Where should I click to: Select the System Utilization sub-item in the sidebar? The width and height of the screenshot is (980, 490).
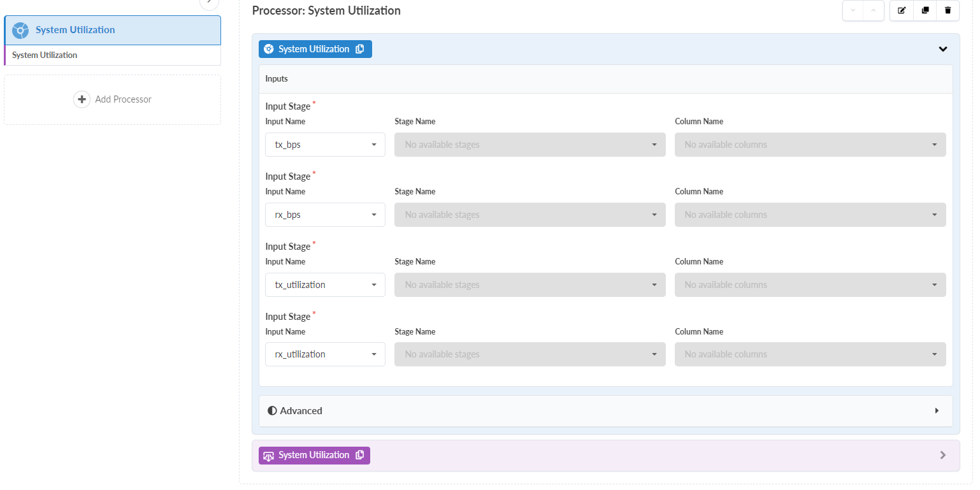tap(45, 55)
